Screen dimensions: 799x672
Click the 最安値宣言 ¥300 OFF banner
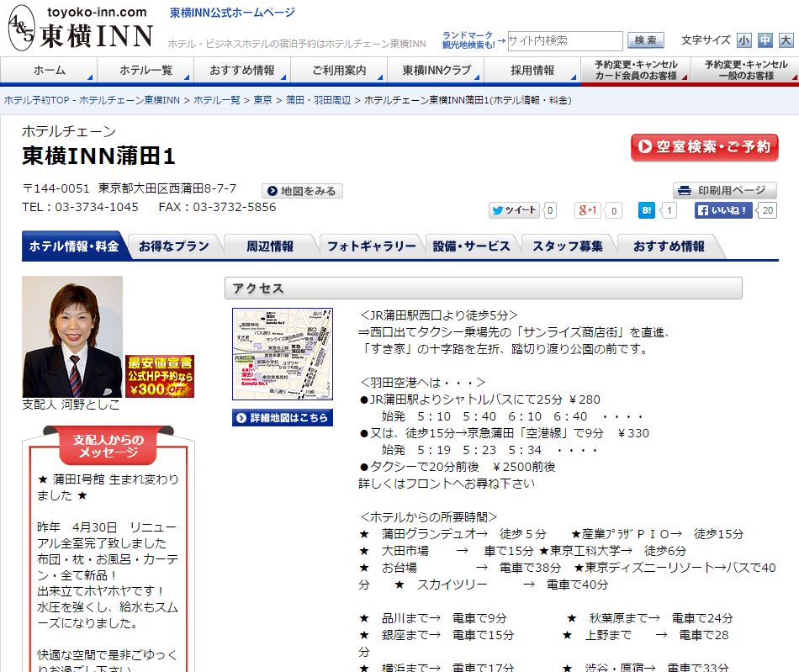160,377
